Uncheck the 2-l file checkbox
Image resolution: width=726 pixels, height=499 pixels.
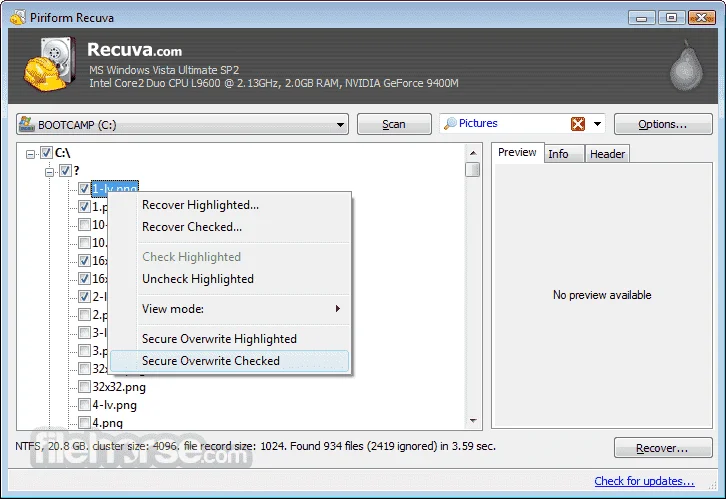tap(84, 296)
